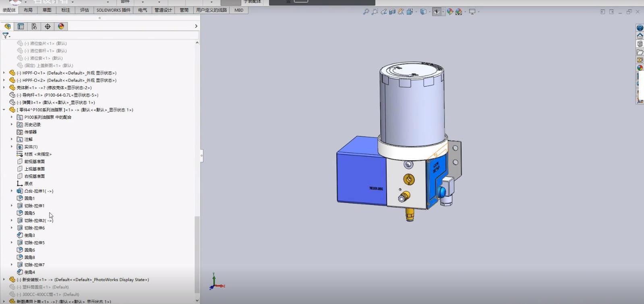Switch to the SOLIDWORKS 插件 tab
Screen dimensions: 644x304
pyautogui.click(x=114, y=10)
